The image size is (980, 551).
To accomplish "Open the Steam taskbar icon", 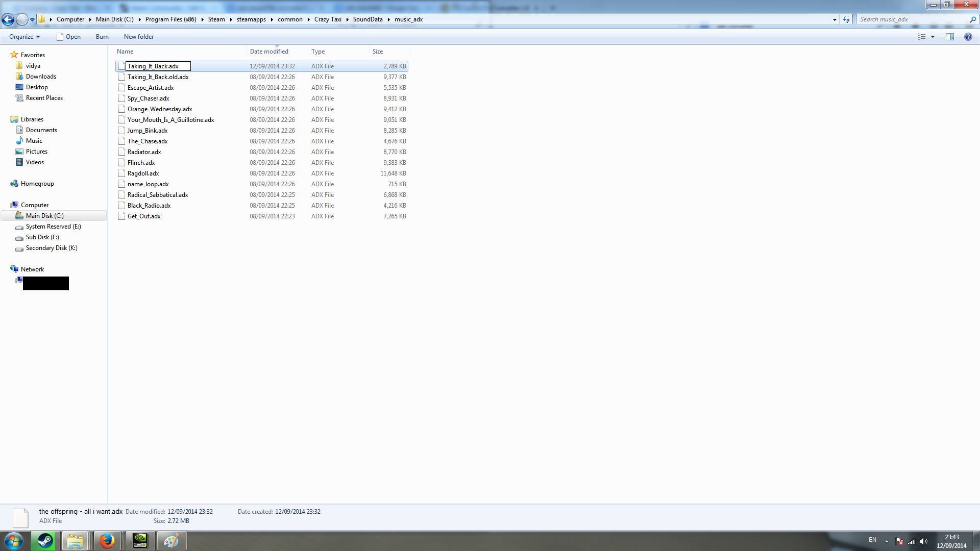I will click(x=45, y=541).
